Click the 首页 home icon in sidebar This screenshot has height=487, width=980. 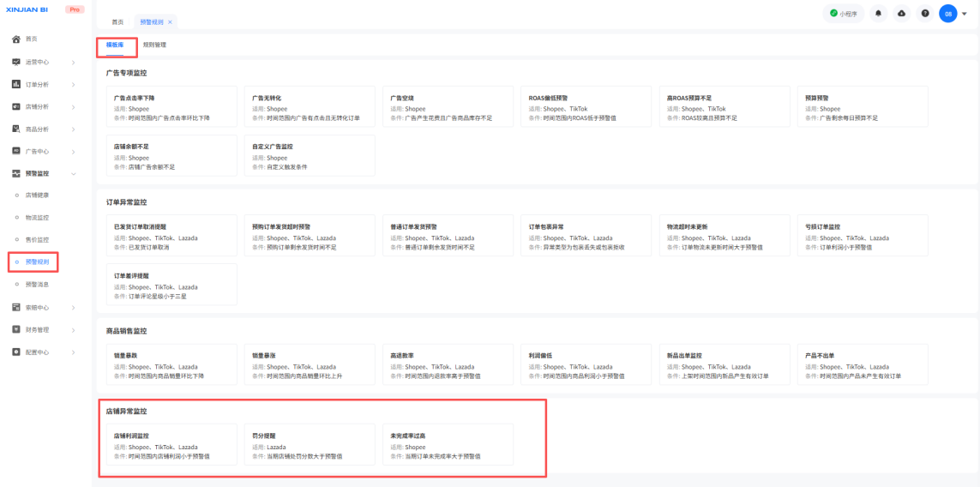[15, 39]
